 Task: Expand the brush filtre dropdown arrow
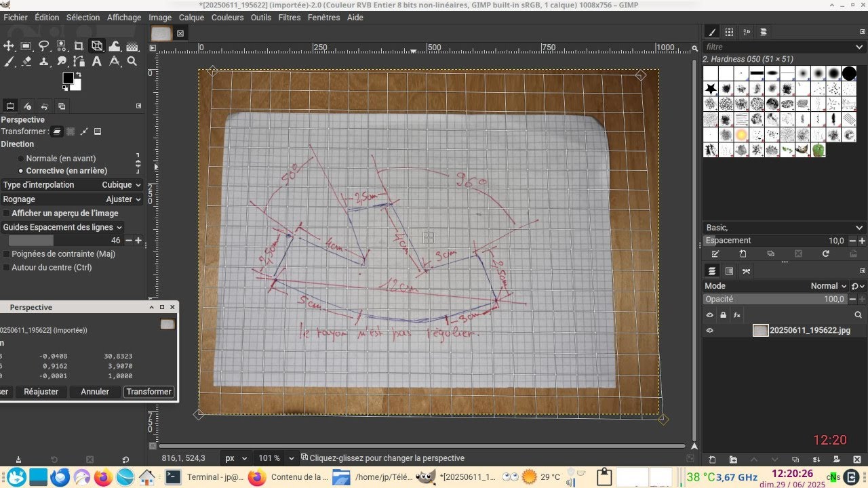click(x=859, y=47)
